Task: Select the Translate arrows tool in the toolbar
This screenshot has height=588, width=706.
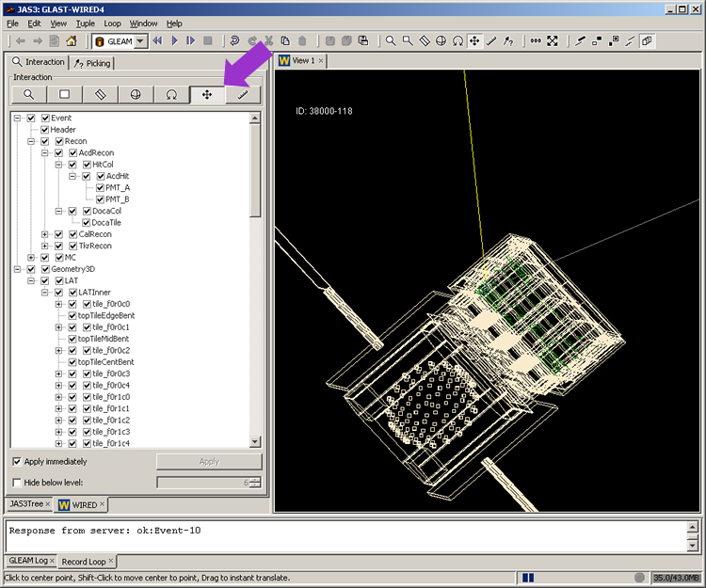Action: [x=474, y=41]
